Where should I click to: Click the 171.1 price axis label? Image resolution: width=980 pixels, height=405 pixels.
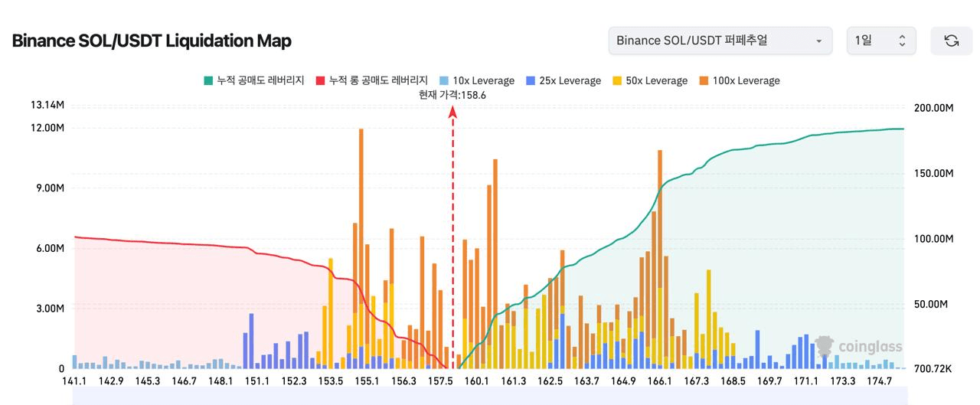[x=806, y=381]
